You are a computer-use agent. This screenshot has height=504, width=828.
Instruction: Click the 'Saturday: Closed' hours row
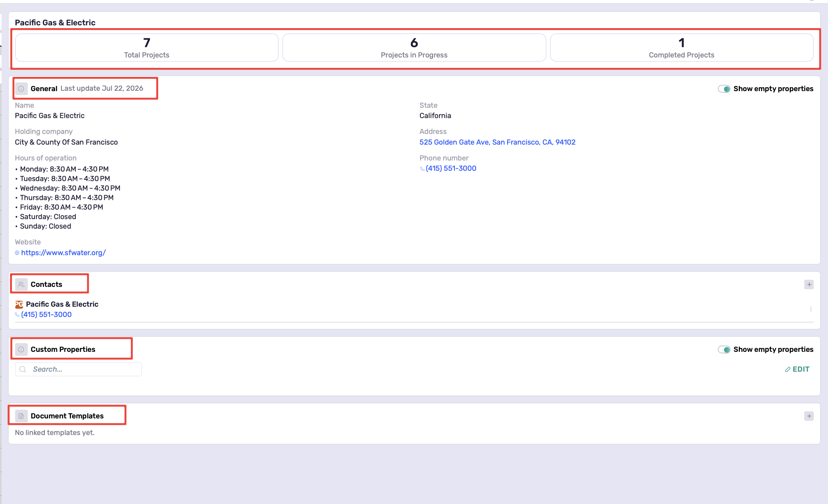click(x=48, y=217)
